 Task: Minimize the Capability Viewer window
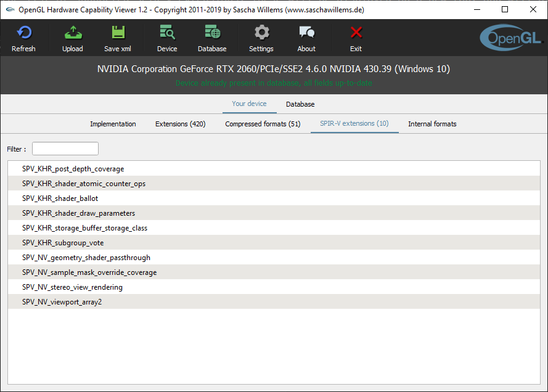[477, 9]
